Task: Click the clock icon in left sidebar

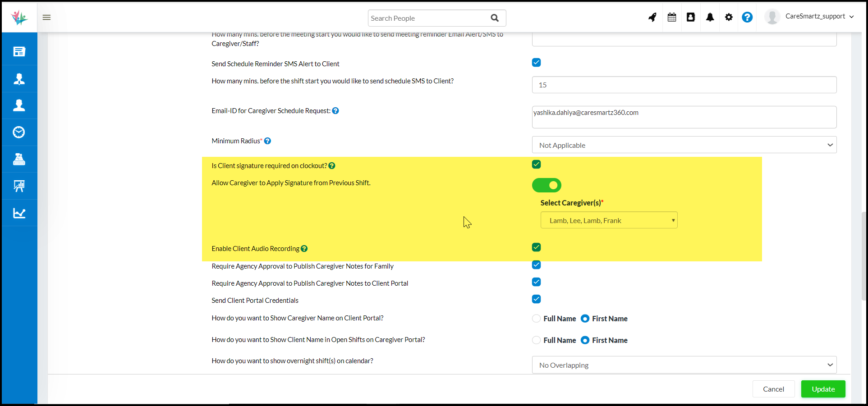Action: pyautogui.click(x=19, y=132)
